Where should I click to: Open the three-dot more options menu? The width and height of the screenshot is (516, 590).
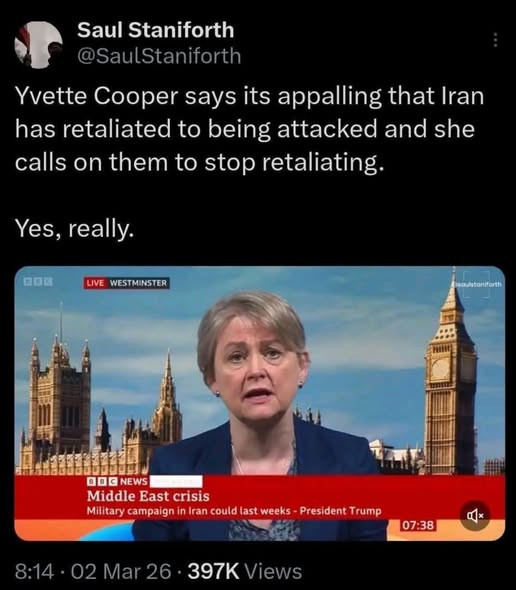[x=495, y=40]
